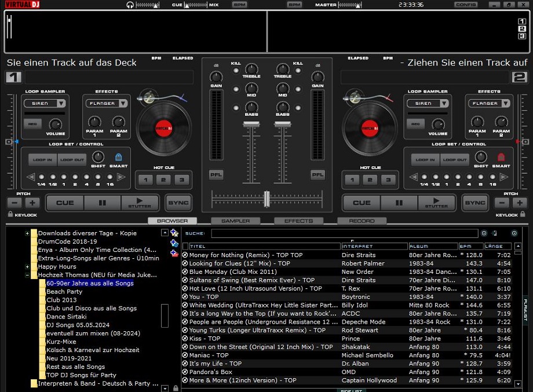Click the right channel volume fader
Viewport: 533px width, 392px height.
pos(283,124)
